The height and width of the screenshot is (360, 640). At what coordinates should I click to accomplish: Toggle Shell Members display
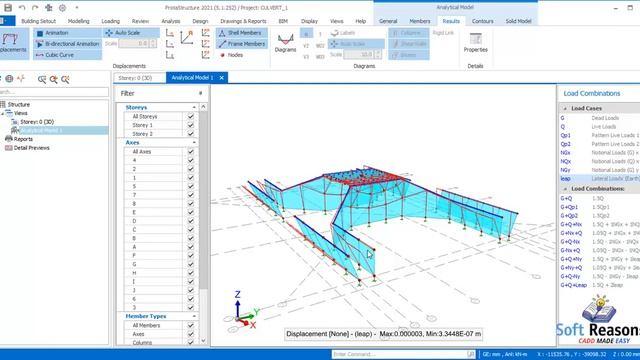coord(242,33)
